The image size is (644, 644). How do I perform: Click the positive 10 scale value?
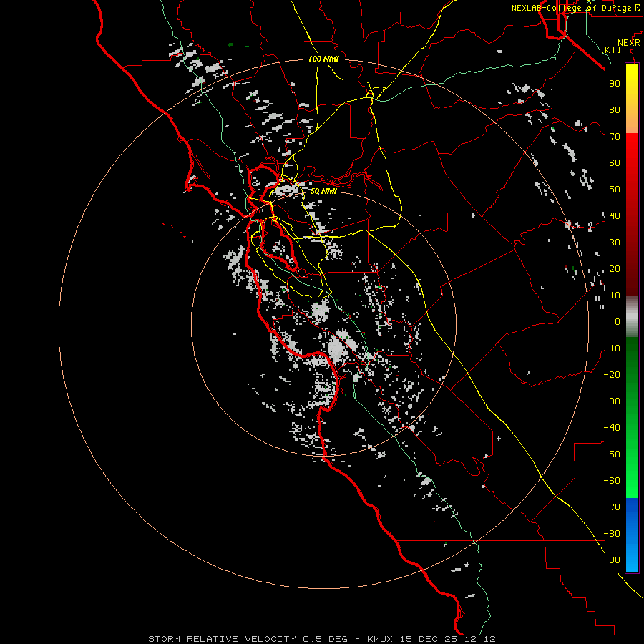click(615, 296)
